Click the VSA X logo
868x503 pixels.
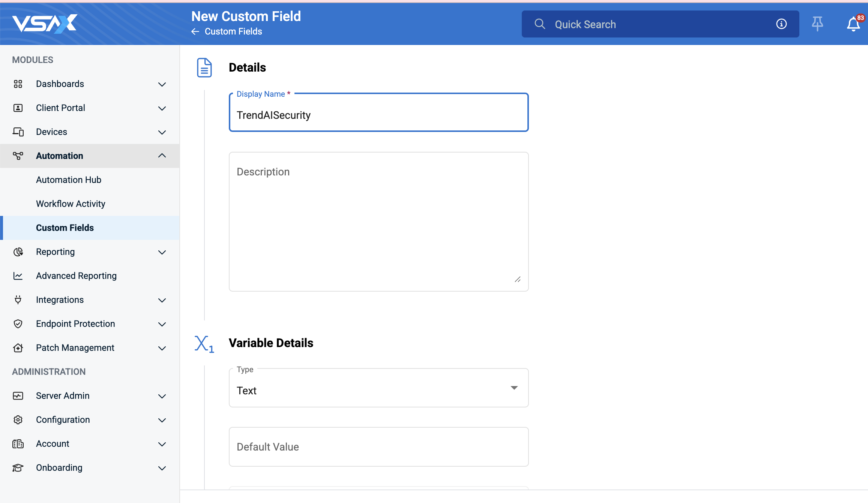pos(45,24)
